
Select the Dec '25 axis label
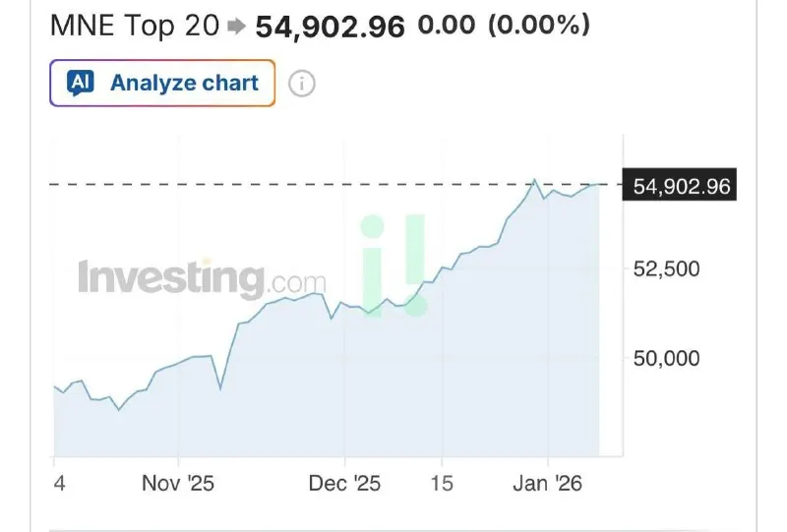[344, 484]
